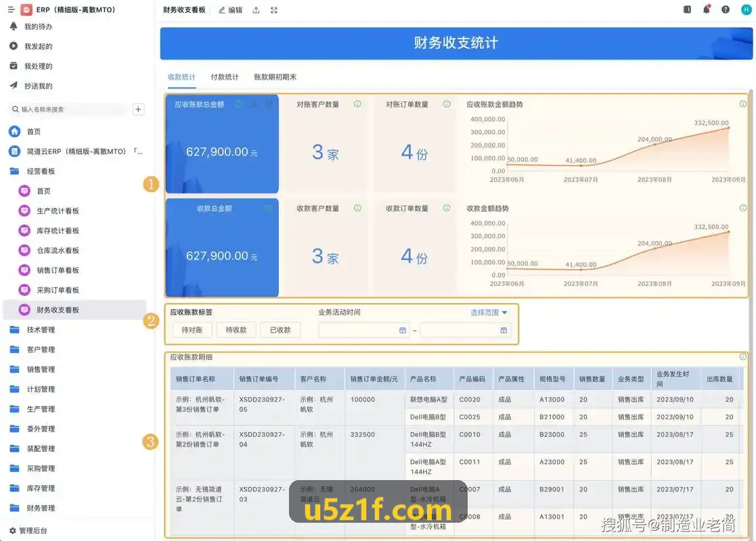
Task: Open the hamburger menu icon at top left
Action: tap(11, 9)
